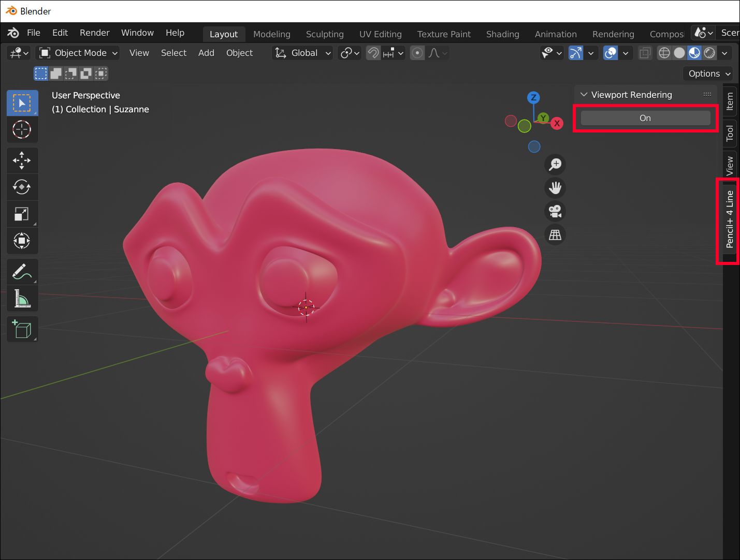Screen dimensions: 740x560
Task: Open the Item sidebar tab
Action: [x=730, y=101]
